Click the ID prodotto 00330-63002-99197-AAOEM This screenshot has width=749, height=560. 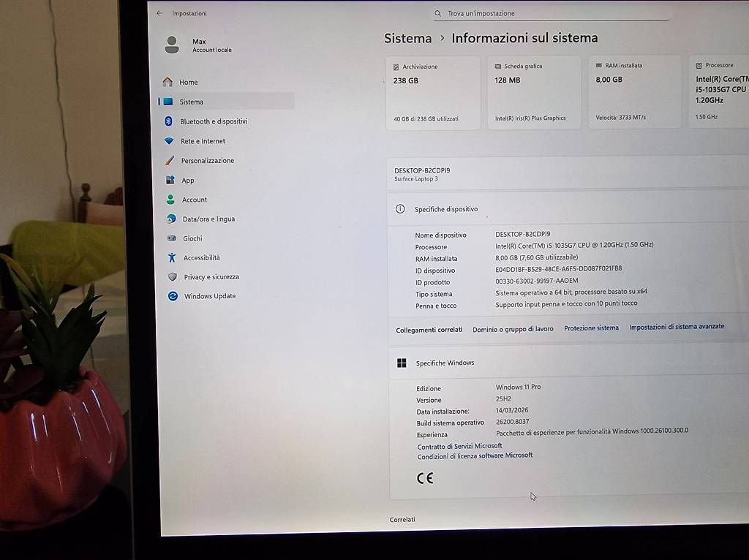pos(536,281)
